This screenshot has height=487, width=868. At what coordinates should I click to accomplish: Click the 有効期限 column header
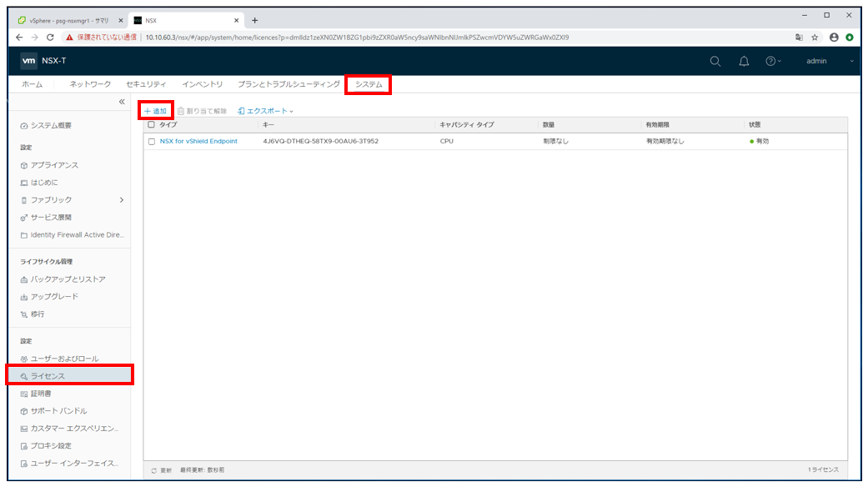coord(658,125)
